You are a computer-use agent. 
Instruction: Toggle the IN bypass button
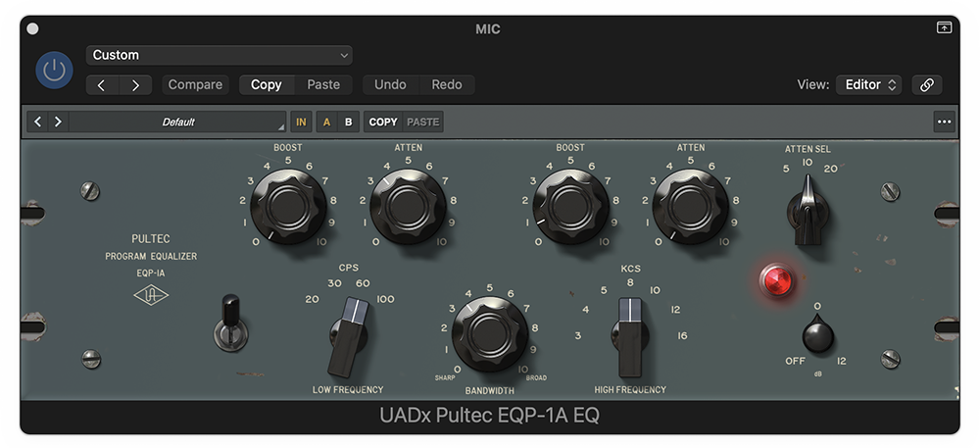[x=301, y=122]
